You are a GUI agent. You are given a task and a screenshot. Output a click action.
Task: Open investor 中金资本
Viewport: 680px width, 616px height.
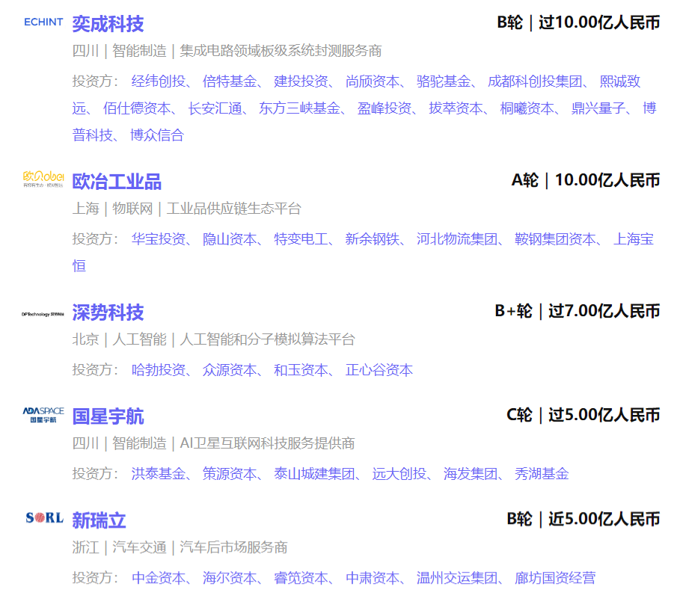pyautogui.click(x=159, y=579)
